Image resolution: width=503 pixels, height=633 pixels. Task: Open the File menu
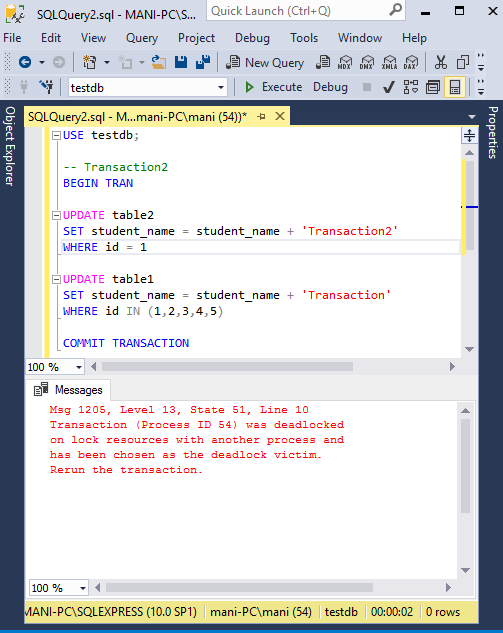click(x=12, y=38)
